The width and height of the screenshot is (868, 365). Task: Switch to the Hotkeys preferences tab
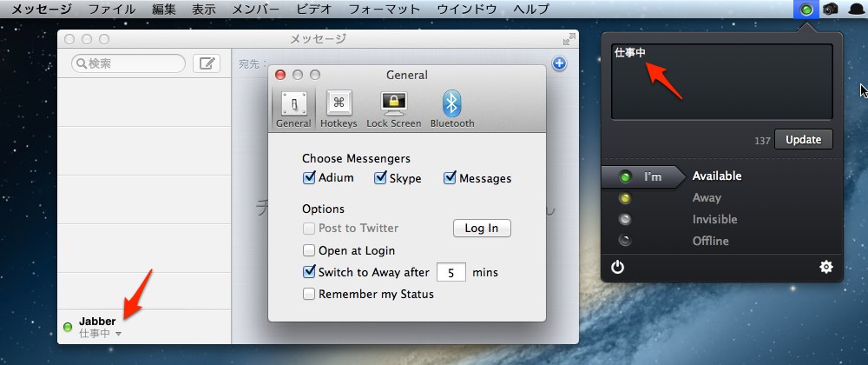point(339,109)
